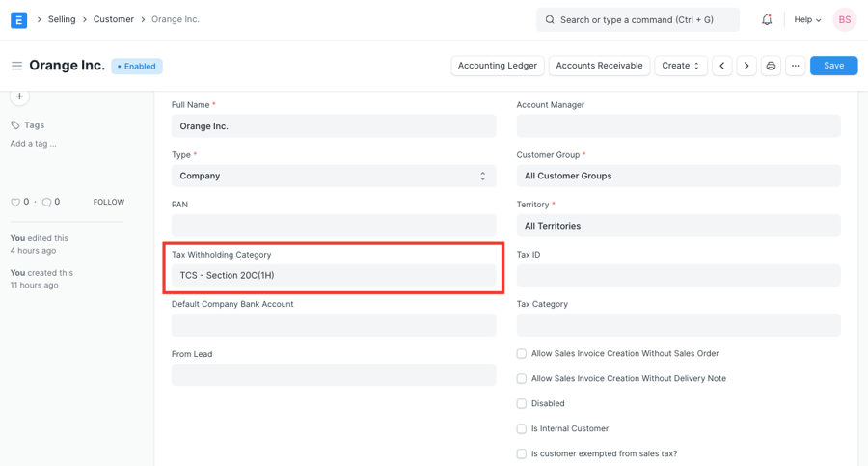Enable Allow Sales Invoice Creation Without Sales Order
Screen dimensions: 868x466
[522, 354]
